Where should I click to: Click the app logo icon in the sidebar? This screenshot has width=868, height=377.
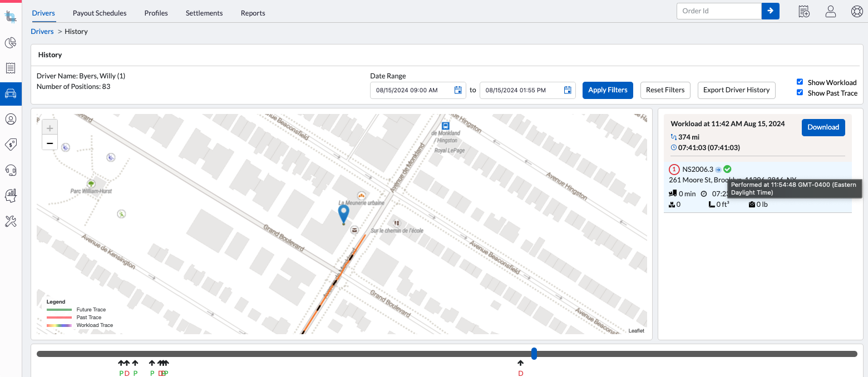point(11,17)
